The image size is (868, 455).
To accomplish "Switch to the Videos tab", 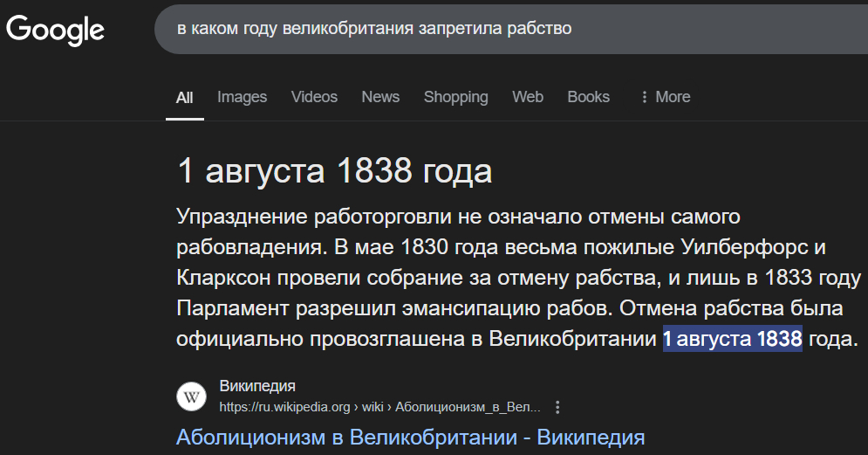I will (x=314, y=97).
